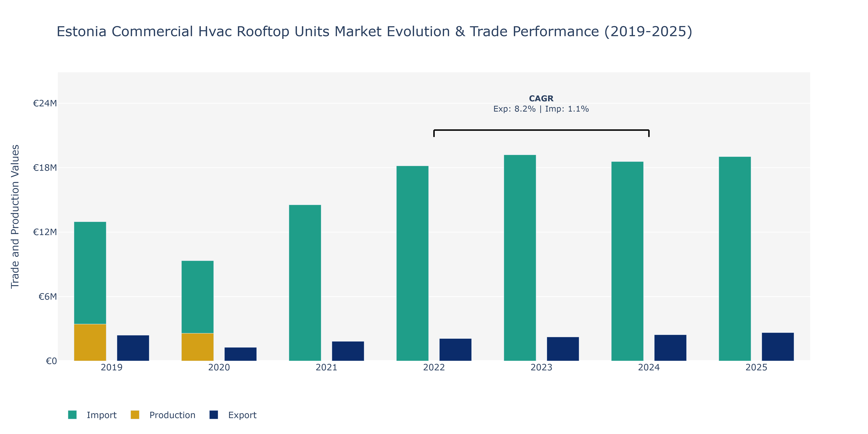868x434 pixels.
Task: Select the 2023 Export bar
Action: 563,349
